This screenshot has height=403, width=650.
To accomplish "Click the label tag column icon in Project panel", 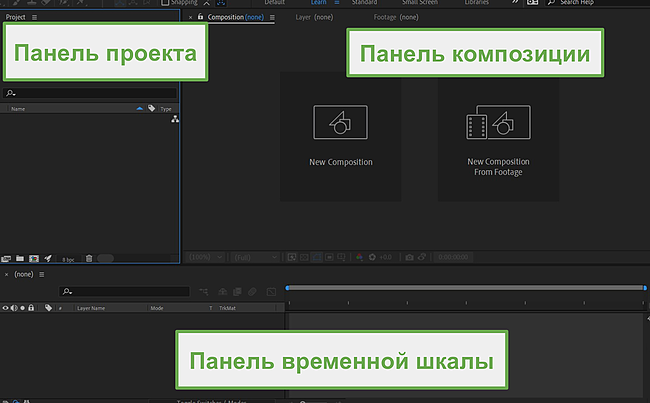I will 151,108.
